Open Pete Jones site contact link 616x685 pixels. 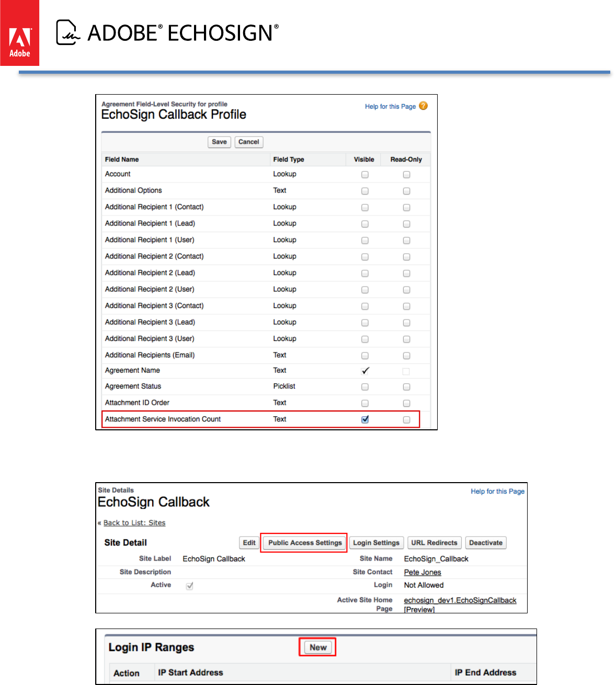click(x=423, y=573)
